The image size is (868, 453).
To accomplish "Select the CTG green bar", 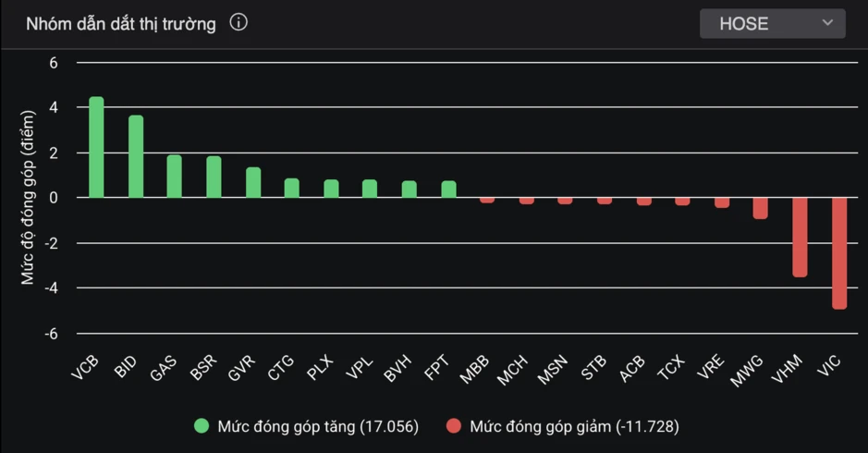I will tap(292, 189).
